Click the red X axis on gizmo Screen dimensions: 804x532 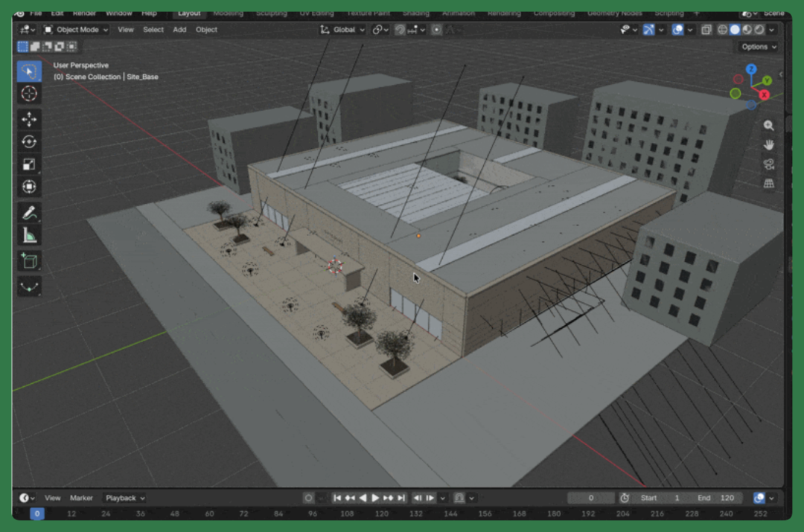pyautogui.click(x=764, y=94)
